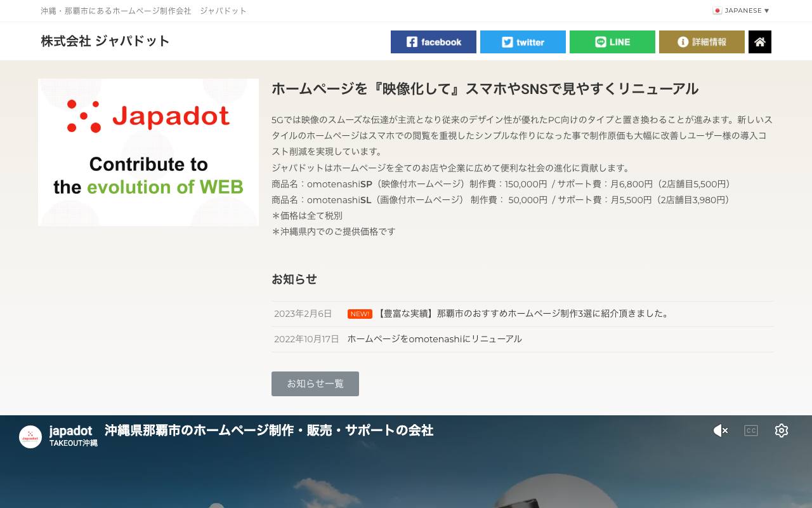The width and height of the screenshot is (812, 508).
Task: Open the ホームページをomotenashiにリニューアル news item
Action: coord(435,339)
